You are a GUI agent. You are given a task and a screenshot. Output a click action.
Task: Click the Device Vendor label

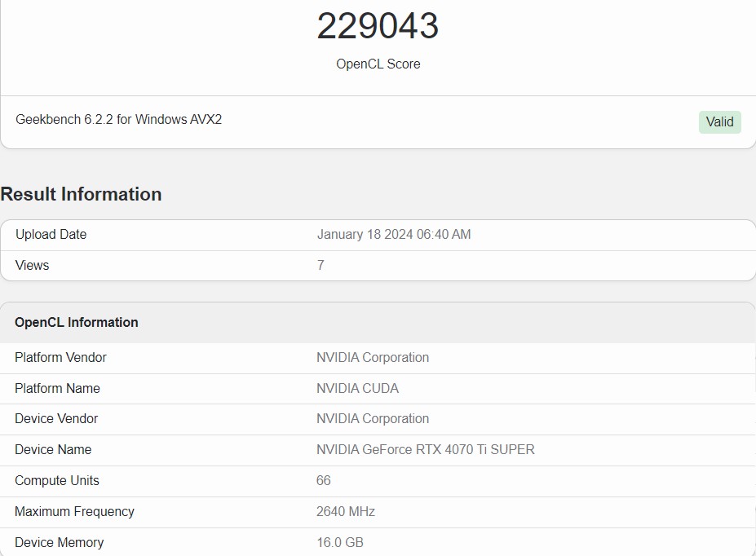(56, 418)
